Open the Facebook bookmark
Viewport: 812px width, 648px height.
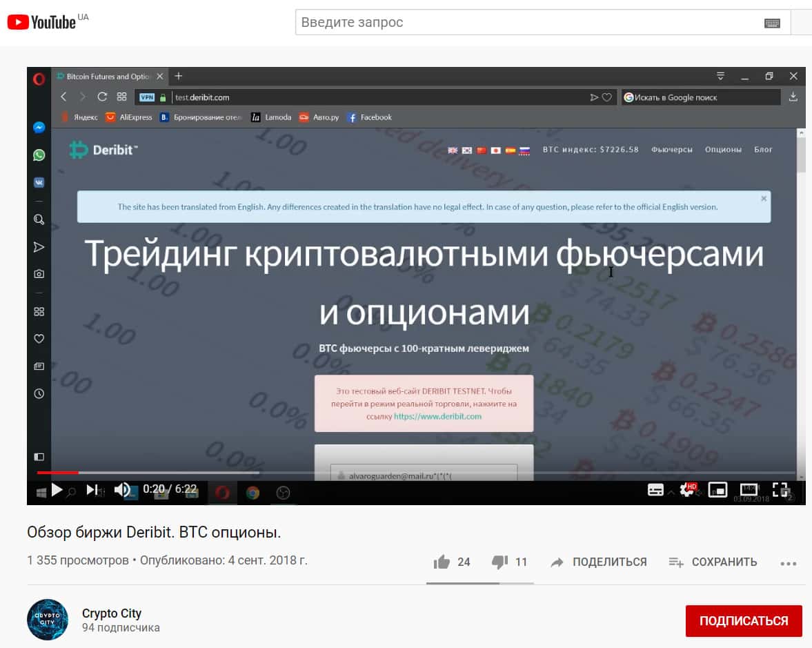pos(370,117)
